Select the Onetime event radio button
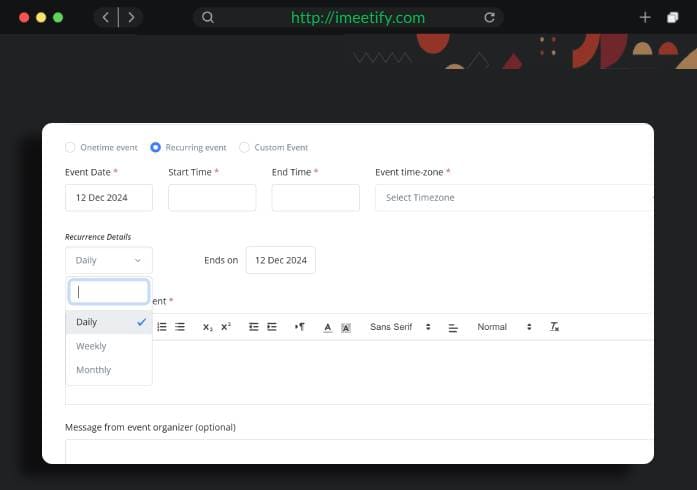This screenshot has height=490, width=697. point(70,147)
